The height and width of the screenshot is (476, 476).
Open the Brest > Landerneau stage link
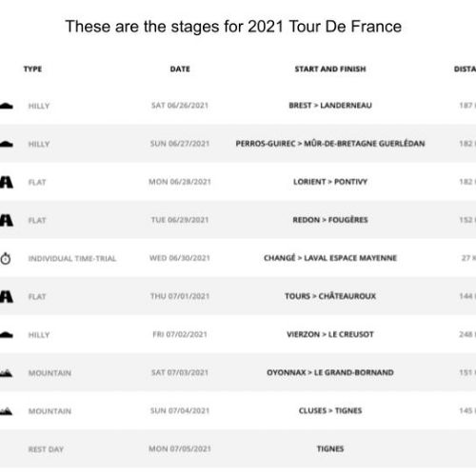click(330, 106)
